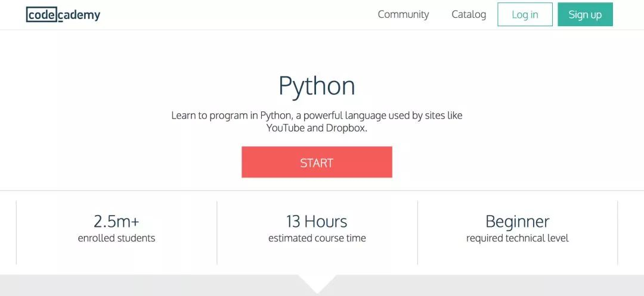
Task: Click the "enrolled students" label
Action: pos(116,238)
